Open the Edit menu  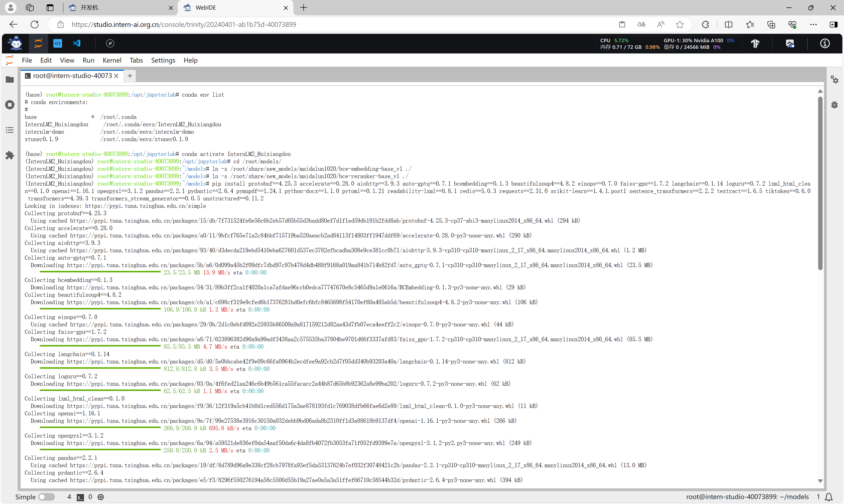click(x=46, y=60)
